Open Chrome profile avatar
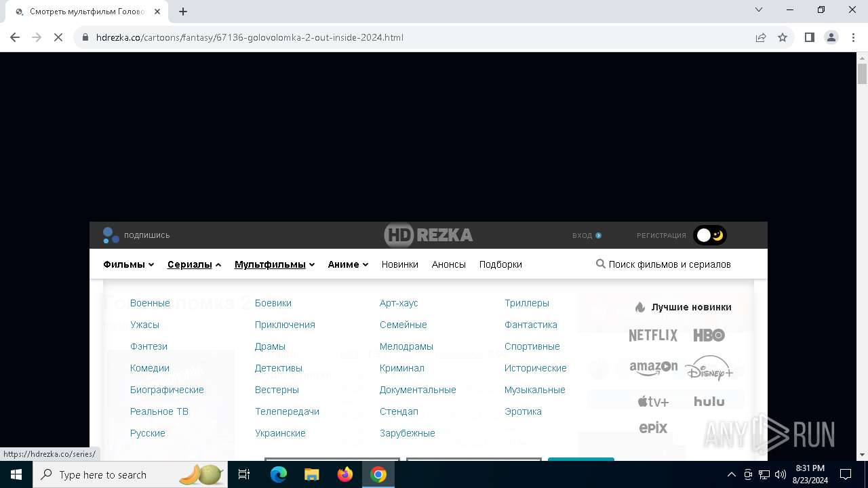This screenshot has width=868, height=488. [831, 37]
